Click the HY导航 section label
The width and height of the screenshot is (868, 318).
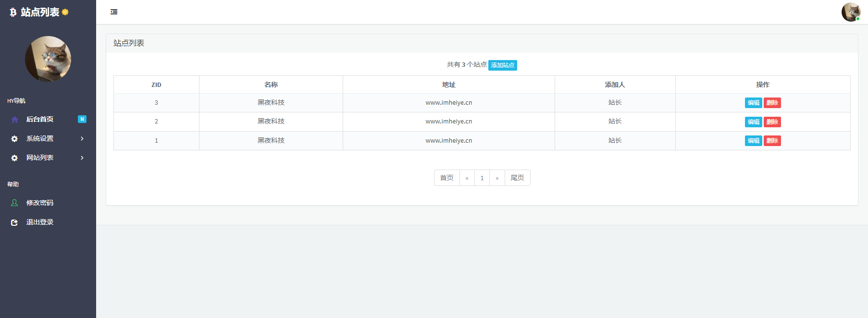(16, 101)
